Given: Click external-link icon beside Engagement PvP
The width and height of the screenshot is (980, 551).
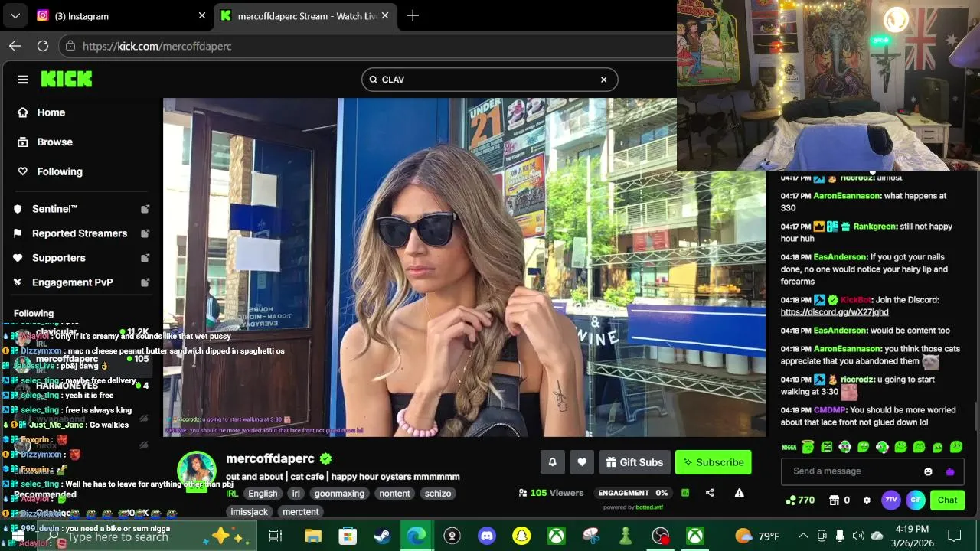Looking at the screenshot, I should (145, 282).
